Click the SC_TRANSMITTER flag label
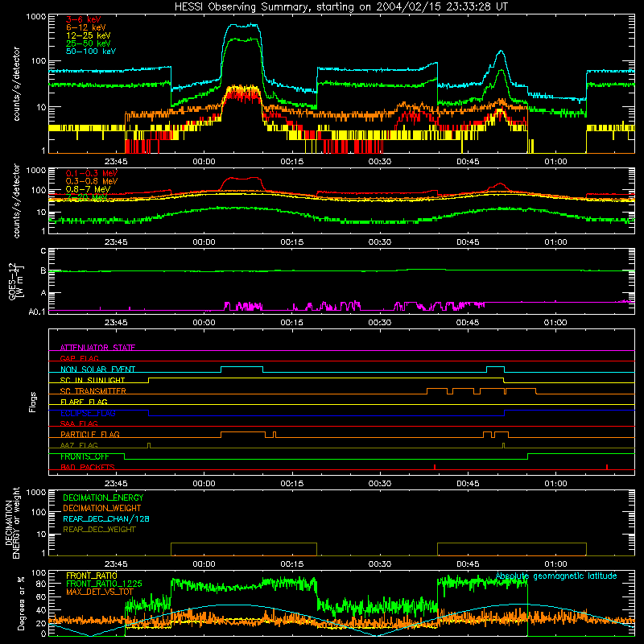The image size is (644, 644). pyautogui.click(x=93, y=391)
